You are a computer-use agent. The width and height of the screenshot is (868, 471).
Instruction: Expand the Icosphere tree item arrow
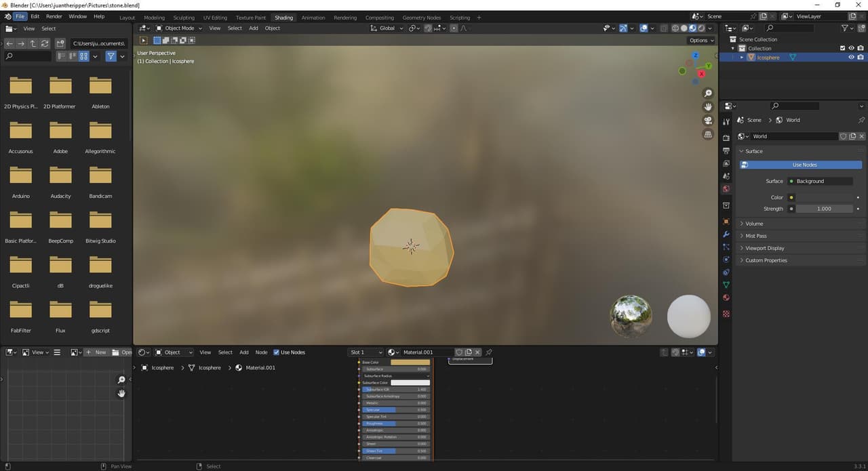[x=742, y=58]
